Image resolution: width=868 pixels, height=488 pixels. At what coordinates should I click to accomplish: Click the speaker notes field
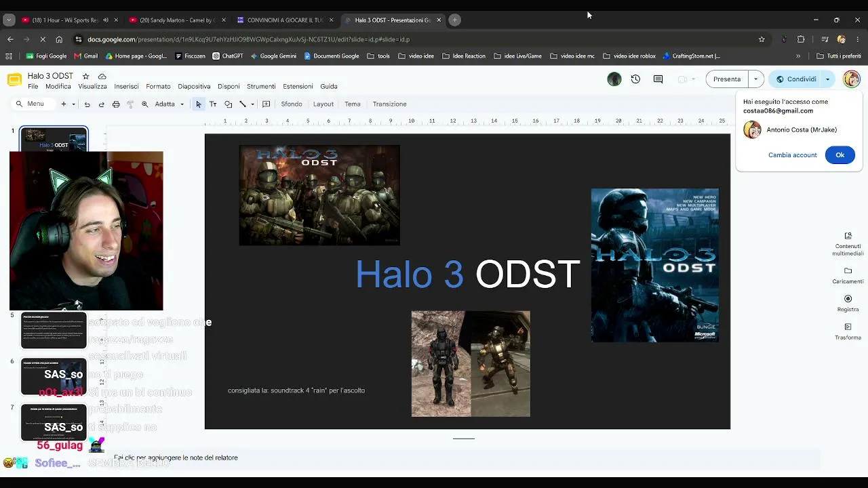coord(467,458)
